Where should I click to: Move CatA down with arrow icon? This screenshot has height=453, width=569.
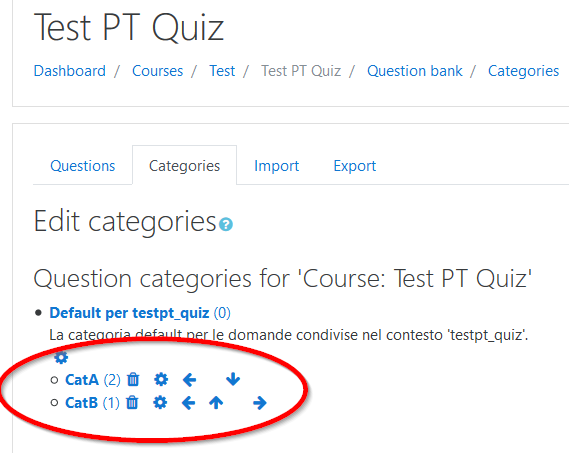(233, 379)
